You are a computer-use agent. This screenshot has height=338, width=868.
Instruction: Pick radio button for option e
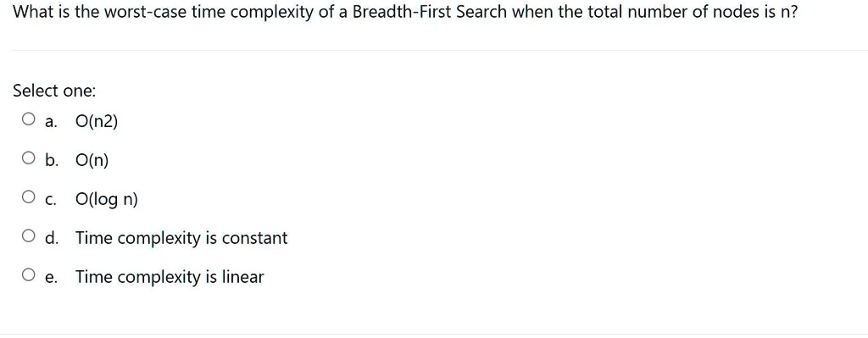click(x=29, y=275)
